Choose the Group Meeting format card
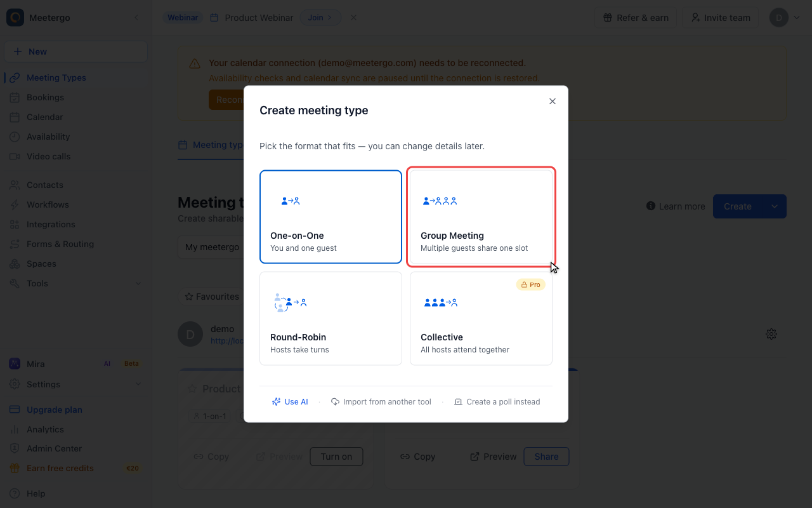812x508 pixels. [x=481, y=217]
